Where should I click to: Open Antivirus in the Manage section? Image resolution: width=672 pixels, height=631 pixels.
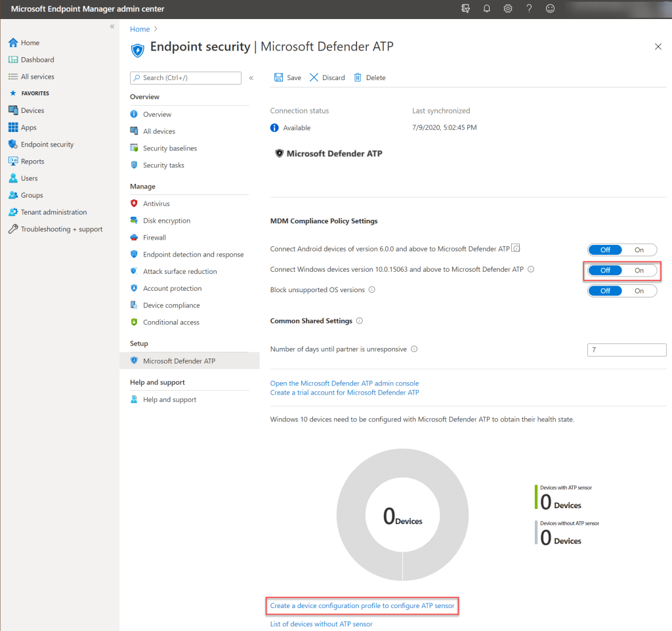[156, 204]
